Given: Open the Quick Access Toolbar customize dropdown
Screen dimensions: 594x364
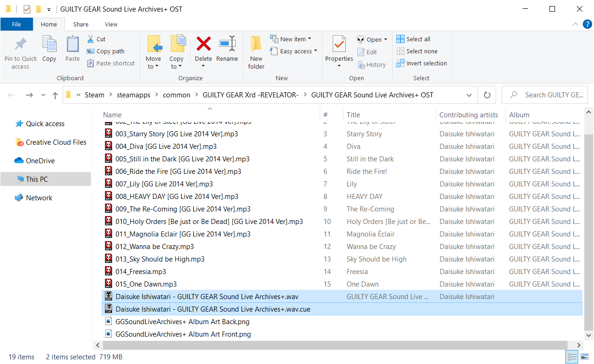Looking at the screenshot, I should 49,9.
